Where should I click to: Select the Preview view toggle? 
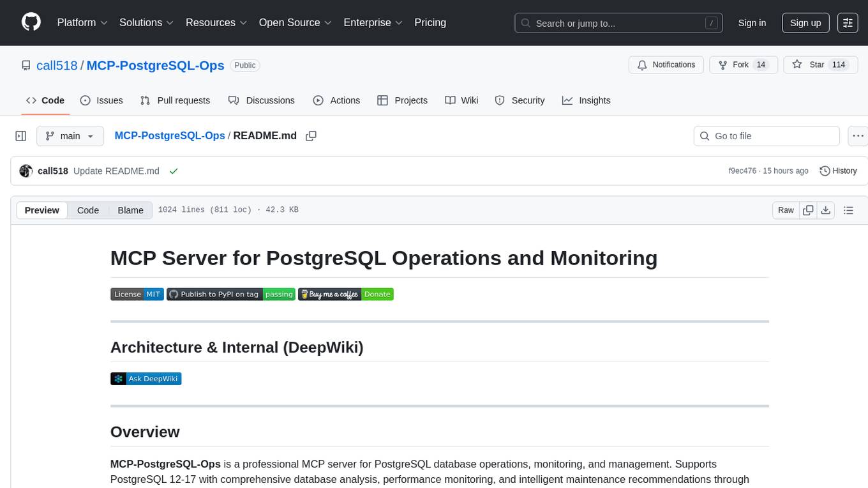point(42,210)
